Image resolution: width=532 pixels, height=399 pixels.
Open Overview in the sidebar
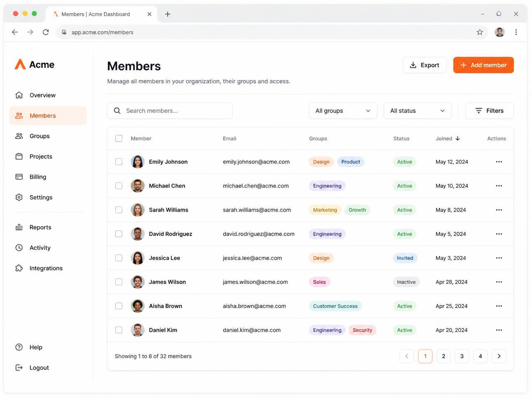48,95
